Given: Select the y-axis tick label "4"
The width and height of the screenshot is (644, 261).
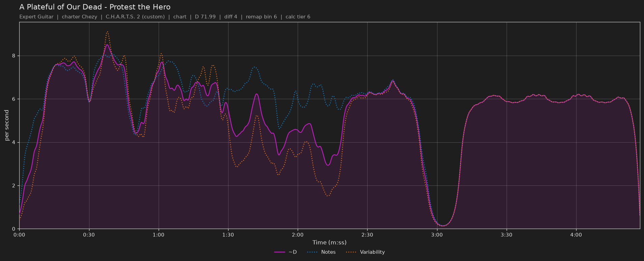Looking at the screenshot, I should tap(14, 143).
